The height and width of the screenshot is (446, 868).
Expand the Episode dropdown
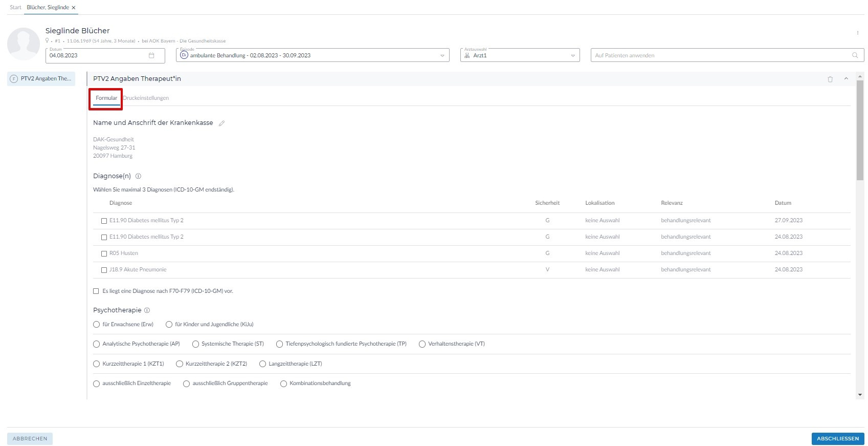[442, 56]
